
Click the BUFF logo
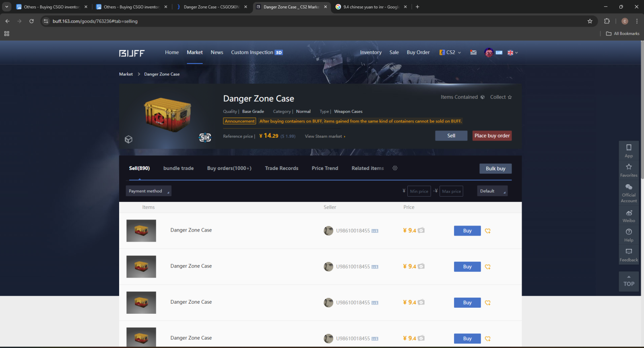[132, 53]
